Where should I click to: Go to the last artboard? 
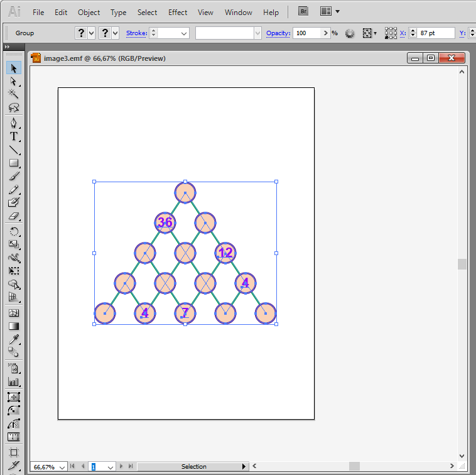click(131, 466)
